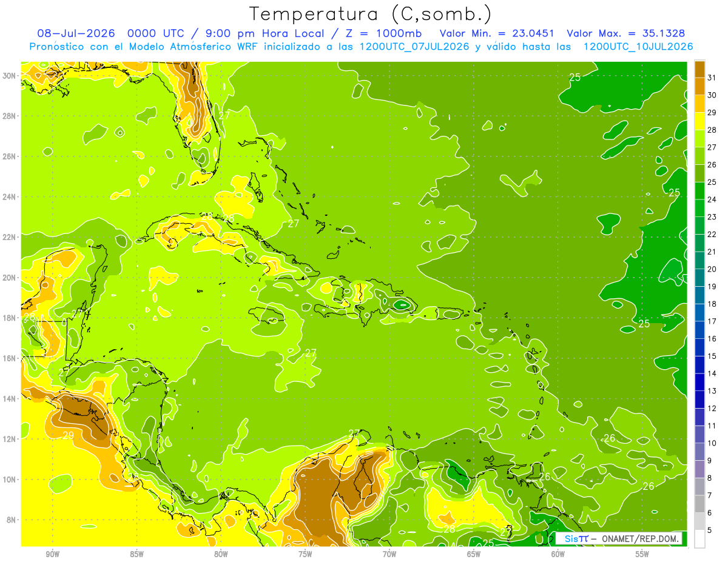This screenshot has height=562, width=728.
Task: Click the legend band between 22 and 23
Action: point(699,226)
